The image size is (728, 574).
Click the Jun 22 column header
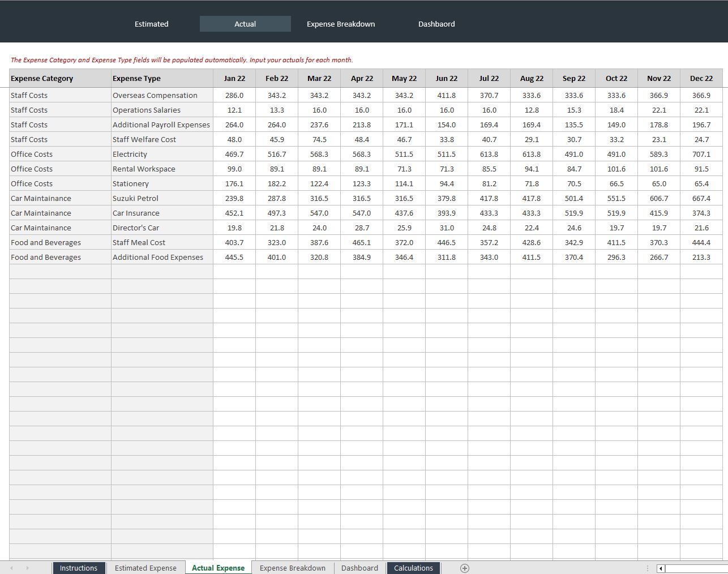[x=447, y=78]
